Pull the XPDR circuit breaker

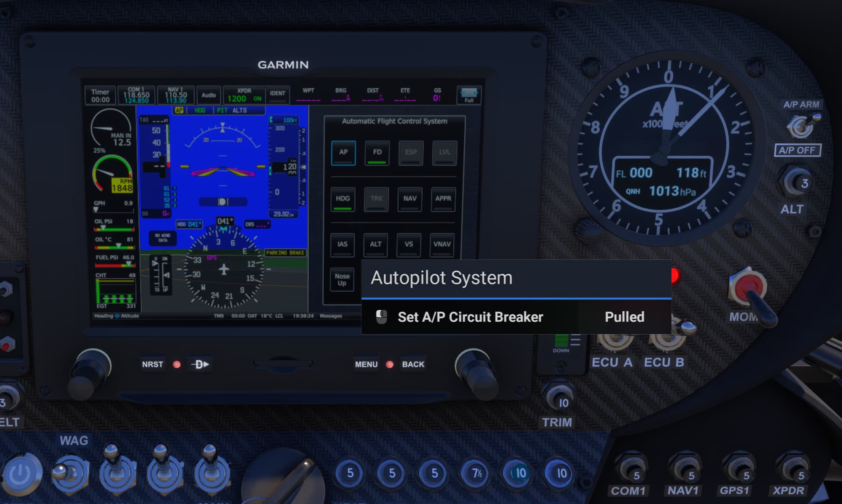click(x=794, y=469)
